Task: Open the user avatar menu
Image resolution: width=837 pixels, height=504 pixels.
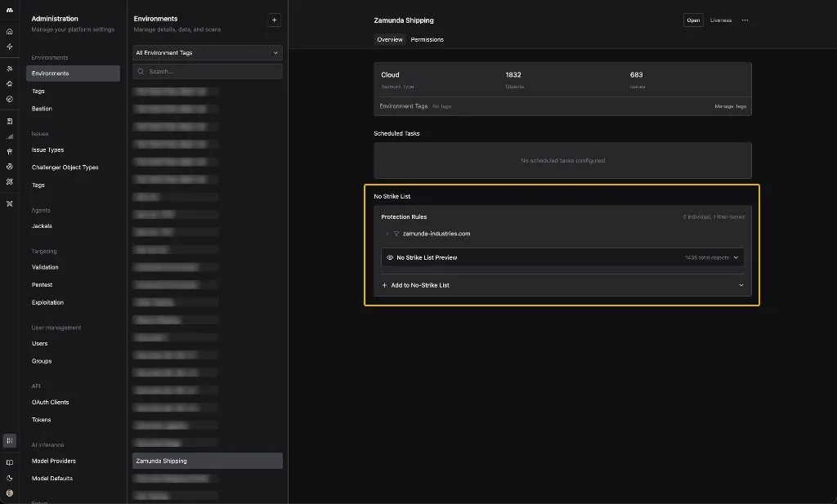Action: 10,493
